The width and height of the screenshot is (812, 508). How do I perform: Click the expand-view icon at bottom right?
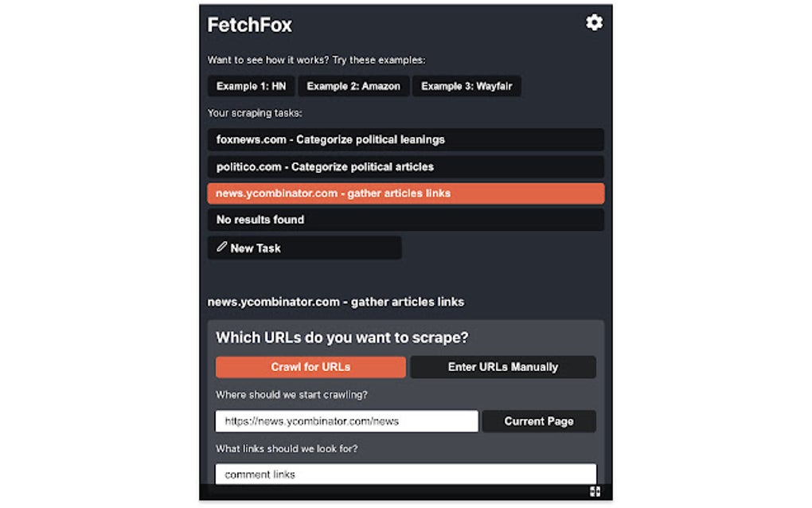tap(595, 491)
